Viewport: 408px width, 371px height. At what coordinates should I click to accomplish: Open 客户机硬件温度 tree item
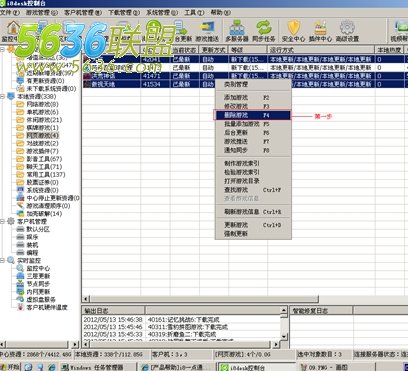(x=42, y=307)
